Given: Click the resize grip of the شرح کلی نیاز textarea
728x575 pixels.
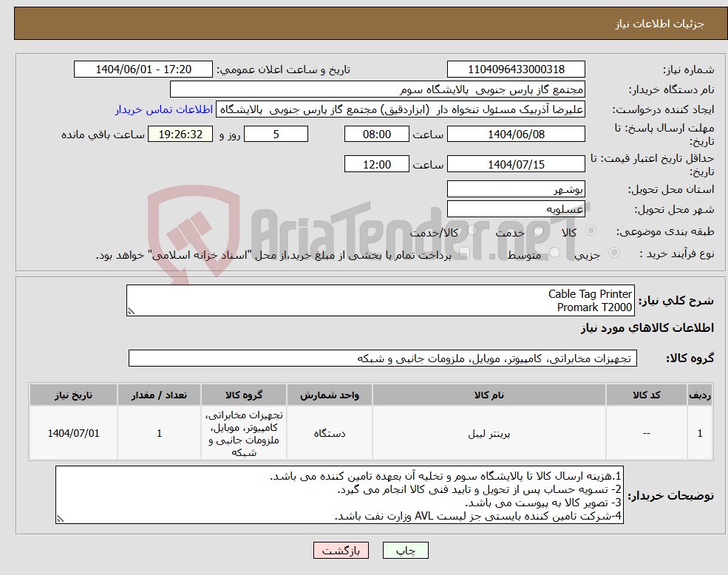Looking at the screenshot, I should click(x=130, y=311).
